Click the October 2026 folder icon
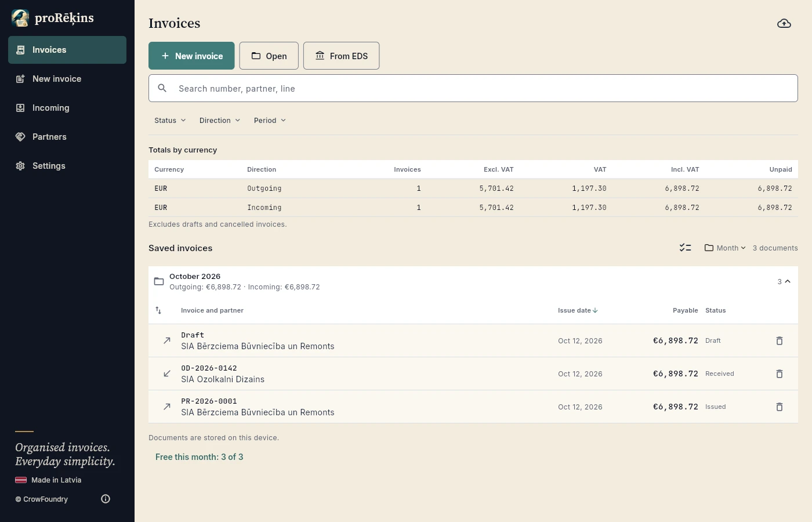Viewport: 812px width, 522px height. click(x=159, y=281)
